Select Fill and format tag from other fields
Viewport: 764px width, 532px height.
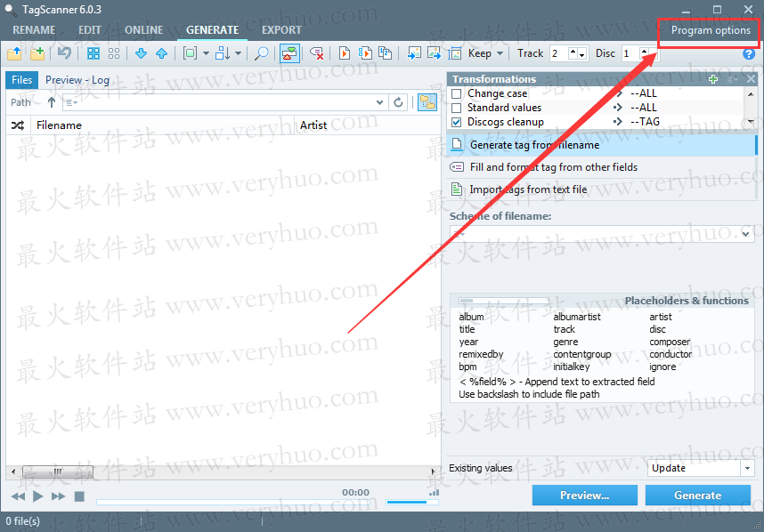(x=601, y=167)
